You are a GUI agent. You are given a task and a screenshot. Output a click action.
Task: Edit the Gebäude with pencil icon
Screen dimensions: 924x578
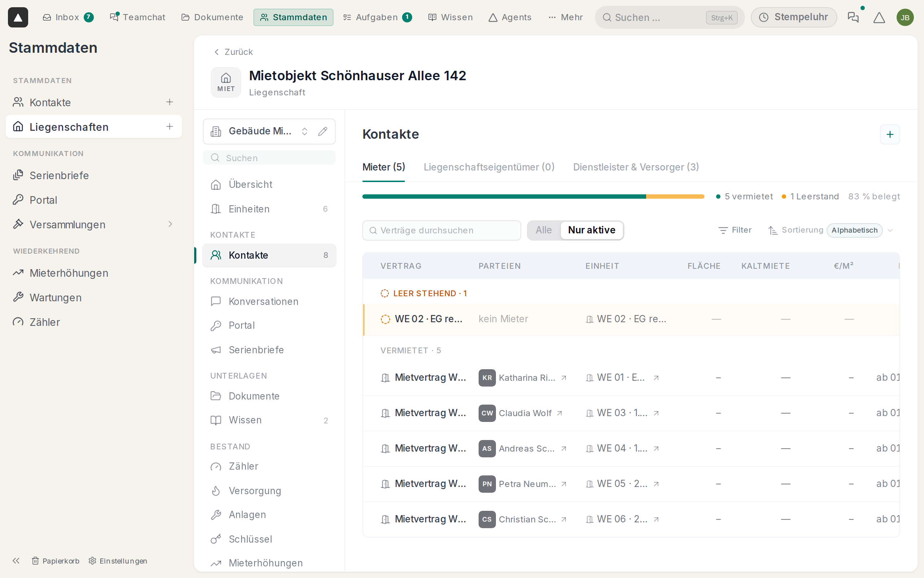(323, 131)
